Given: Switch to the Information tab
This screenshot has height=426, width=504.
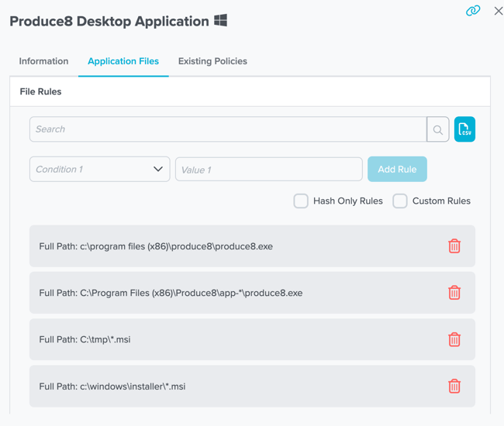Looking at the screenshot, I should pyautogui.click(x=43, y=61).
